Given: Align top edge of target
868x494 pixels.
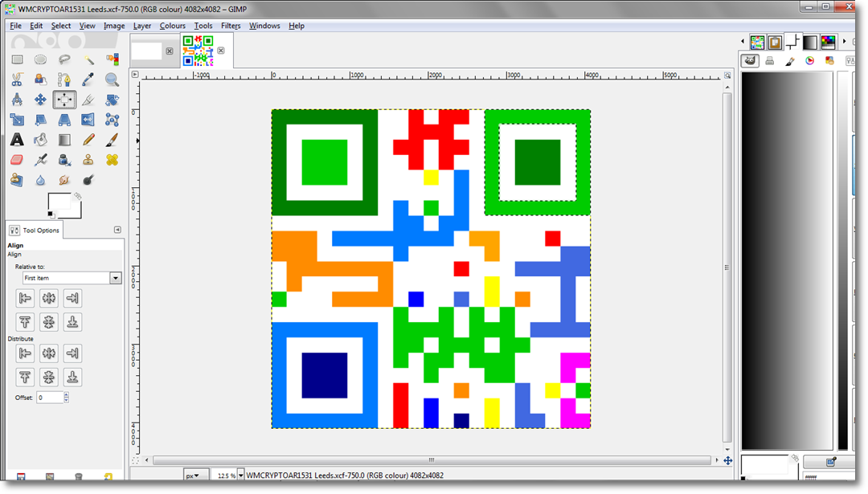Looking at the screenshot, I should tap(25, 322).
